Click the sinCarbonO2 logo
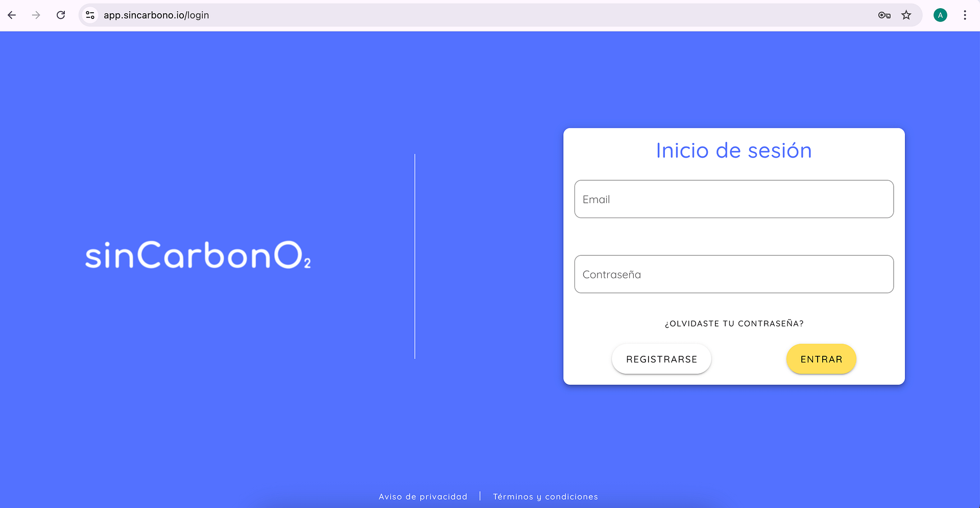The width and height of the screenshot is (980, 508). [x=198, y=255]
